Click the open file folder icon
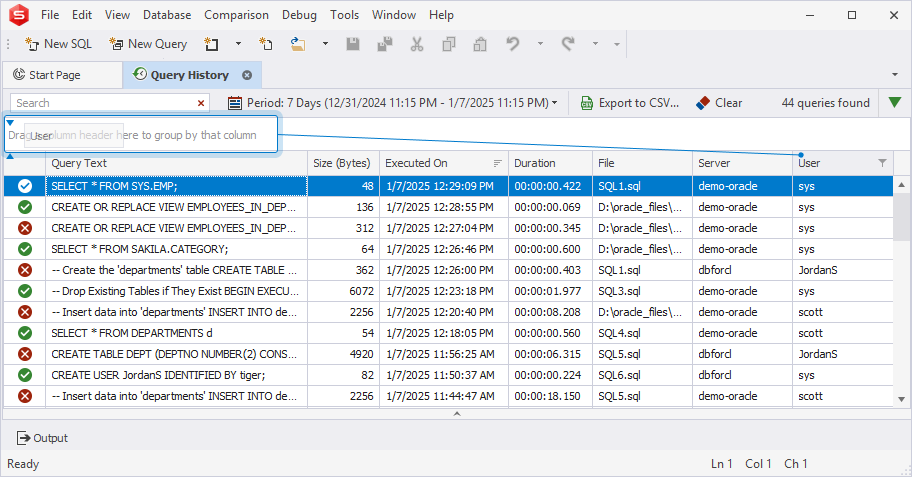The width and height of the screenshot is (912, 477). coord(298,44)
